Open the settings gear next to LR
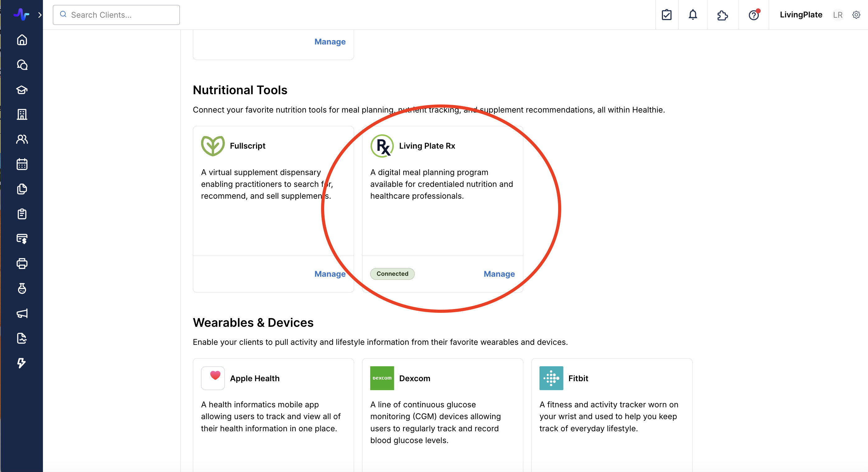This screenshot has height=472, width=868. pos(856,15)
